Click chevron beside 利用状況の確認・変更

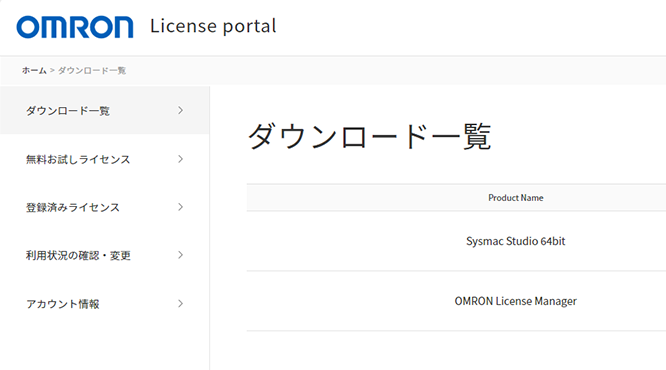tap(181, 255)
